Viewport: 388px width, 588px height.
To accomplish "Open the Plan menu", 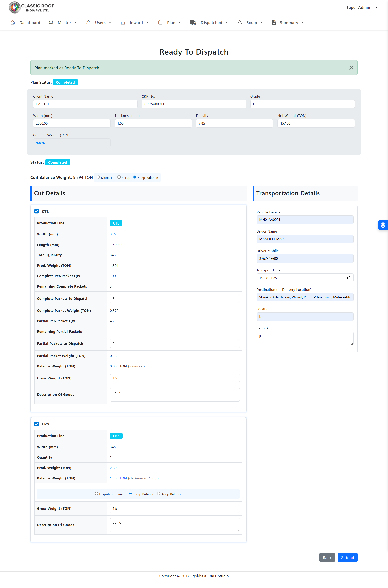I will point(171,22).
